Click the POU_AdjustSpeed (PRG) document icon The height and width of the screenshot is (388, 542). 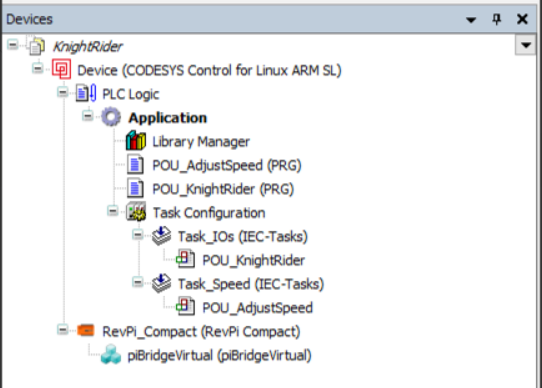(x=135, y=165)
